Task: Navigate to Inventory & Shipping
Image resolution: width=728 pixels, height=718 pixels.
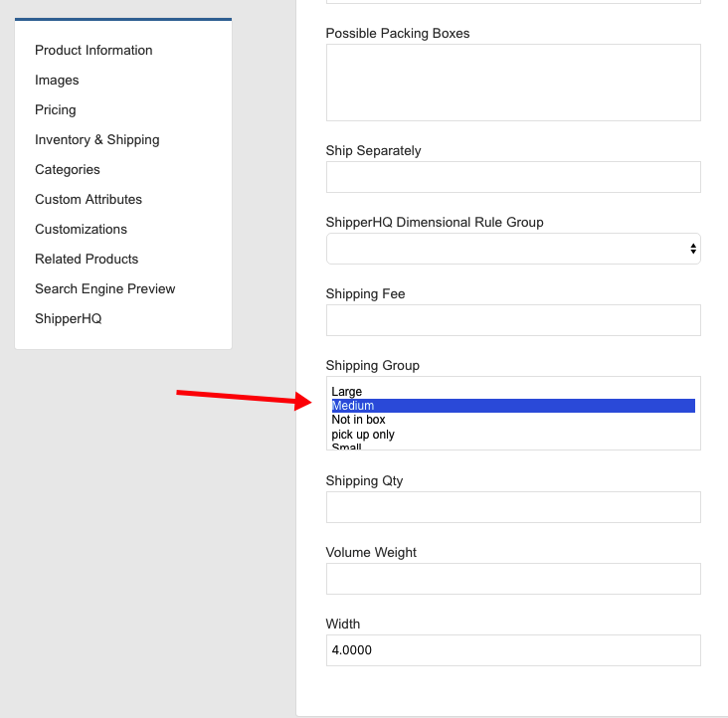Action: [x=97, y=140]
